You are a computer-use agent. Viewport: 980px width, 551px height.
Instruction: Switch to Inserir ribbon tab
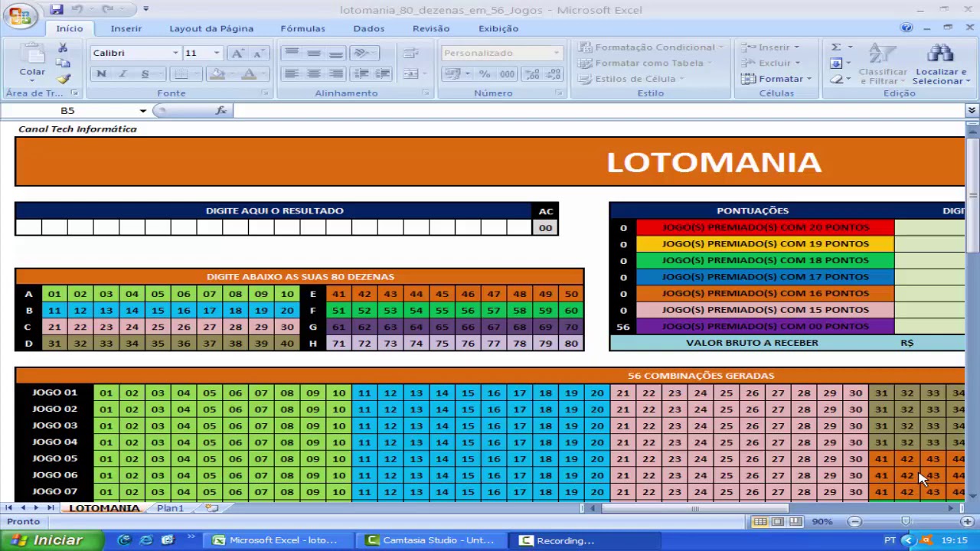point(126,28)
